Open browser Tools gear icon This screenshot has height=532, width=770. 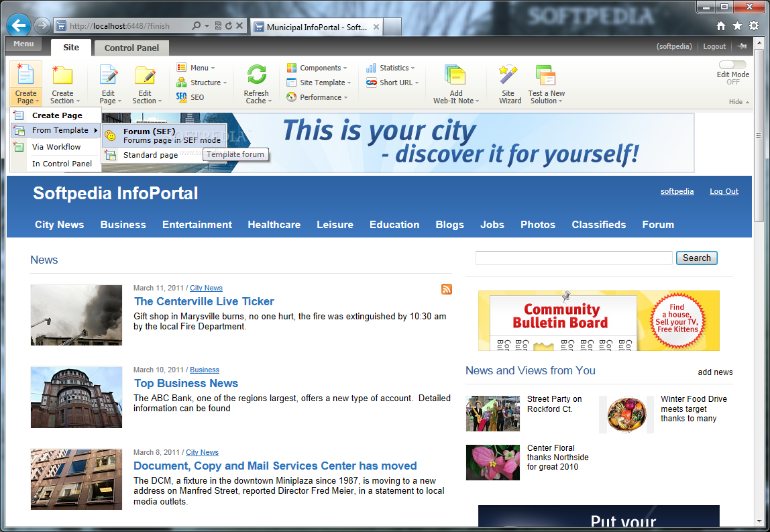(754, 26)
